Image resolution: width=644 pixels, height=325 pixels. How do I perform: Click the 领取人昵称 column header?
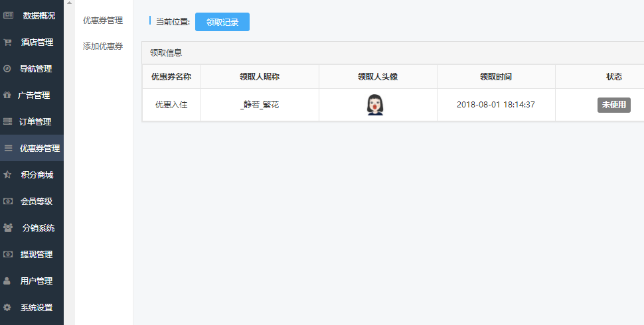pos(260,77)
